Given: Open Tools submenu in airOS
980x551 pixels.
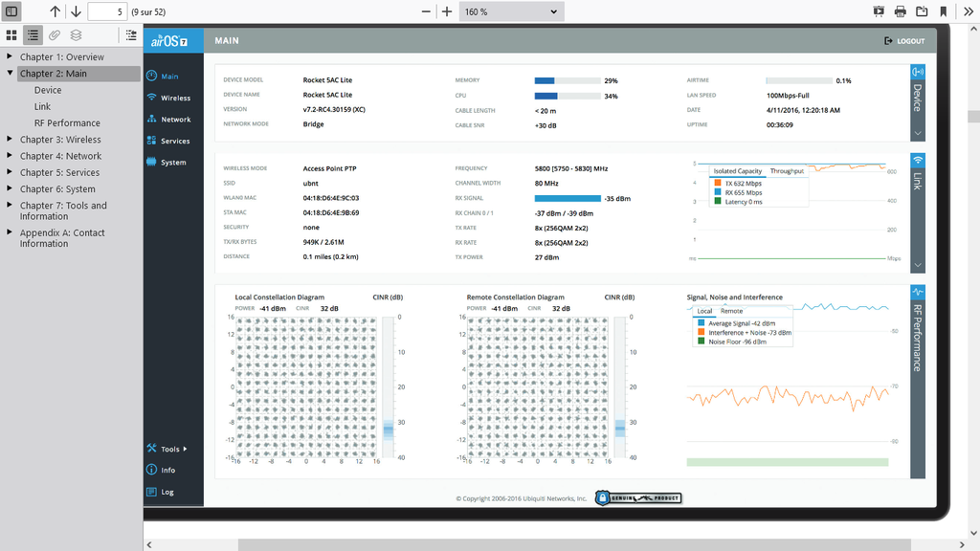Looking at the screenshot, I should click(x=170, y=450).
